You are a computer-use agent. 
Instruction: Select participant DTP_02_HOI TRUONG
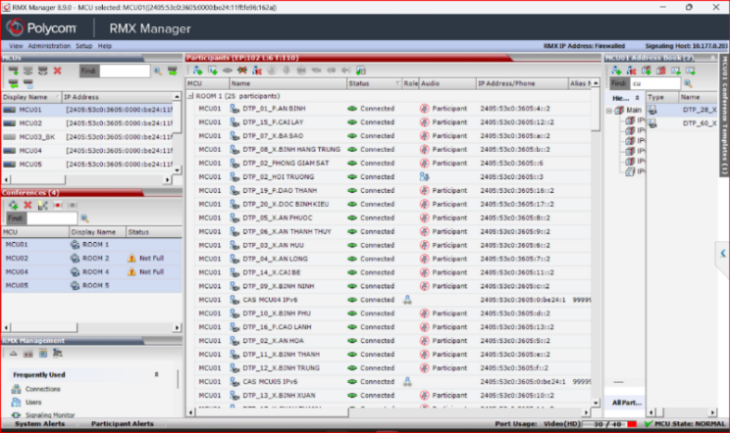[391, 177]
